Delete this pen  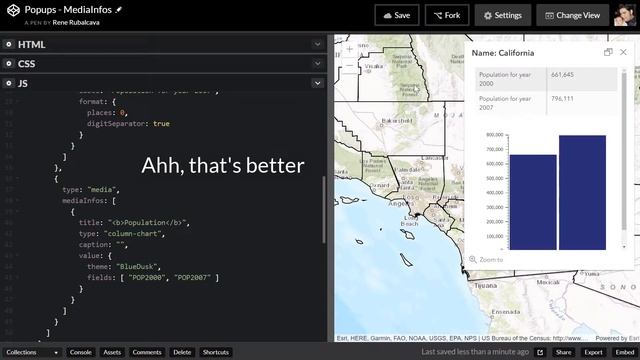pyautogui.click(x=182, y=352)
